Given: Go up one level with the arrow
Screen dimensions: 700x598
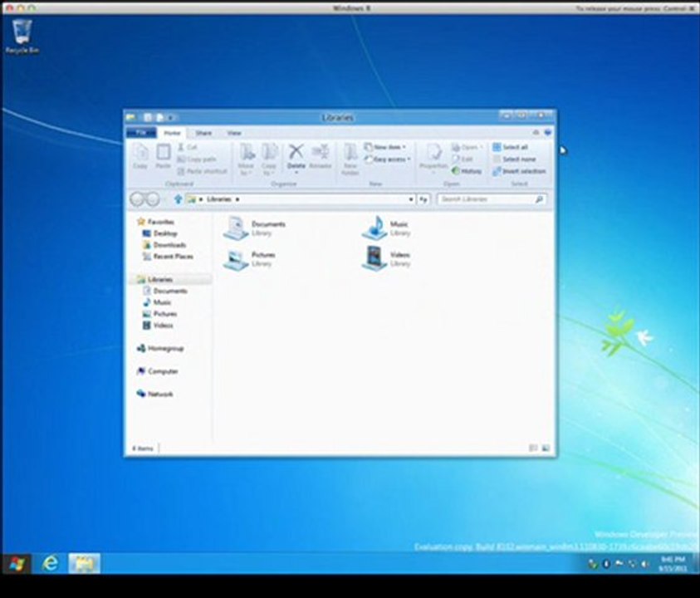Looking at the screenshot, I should click(178, 199).
